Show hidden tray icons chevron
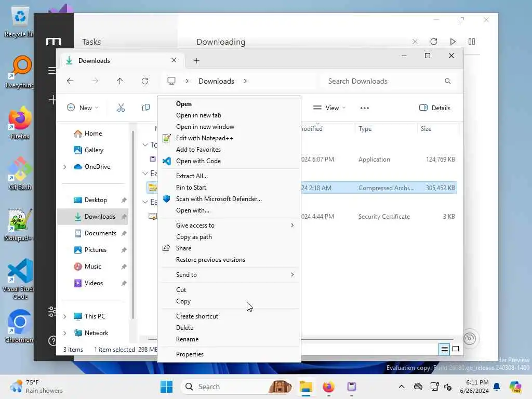The width and height of the screenshot is (532, 399). tap(402, 387)
